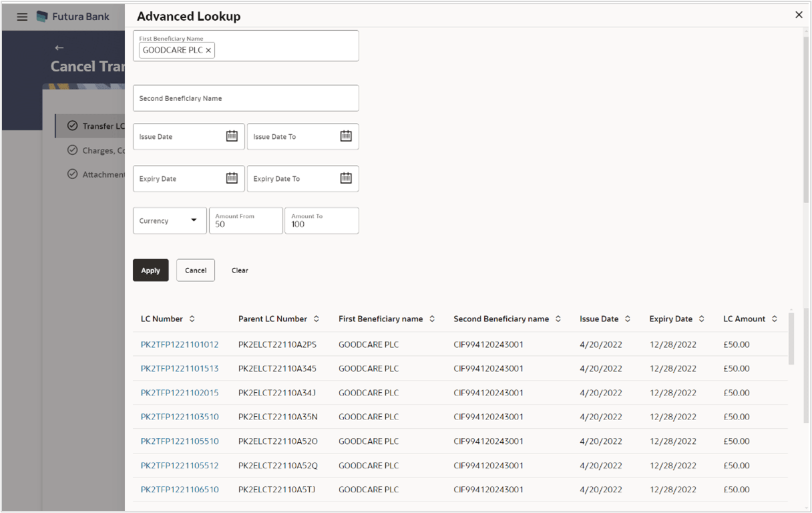Open the Issue Date To calendar picker

pyautogui.click(x=346, y=136)
